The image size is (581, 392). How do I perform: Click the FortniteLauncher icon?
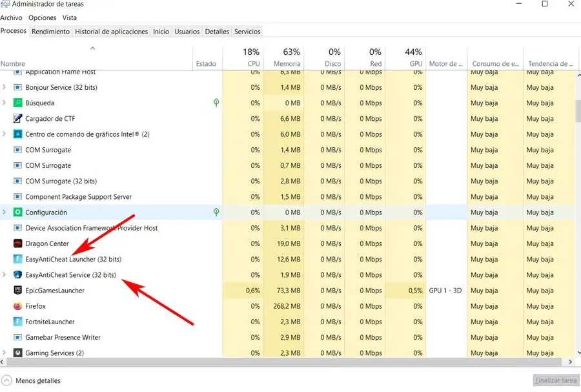tap(17, 322)
